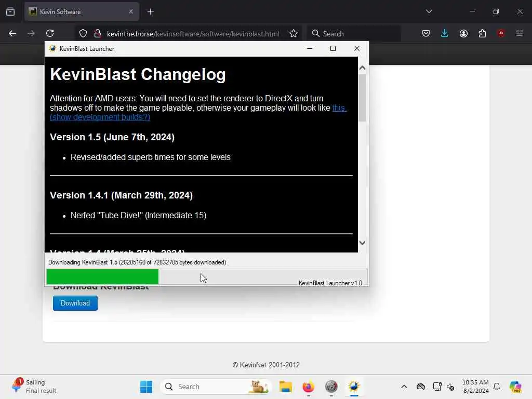This screenshot has height=399, width=532.
Task: Click the display/network tray icon
Action: (437, 387)
